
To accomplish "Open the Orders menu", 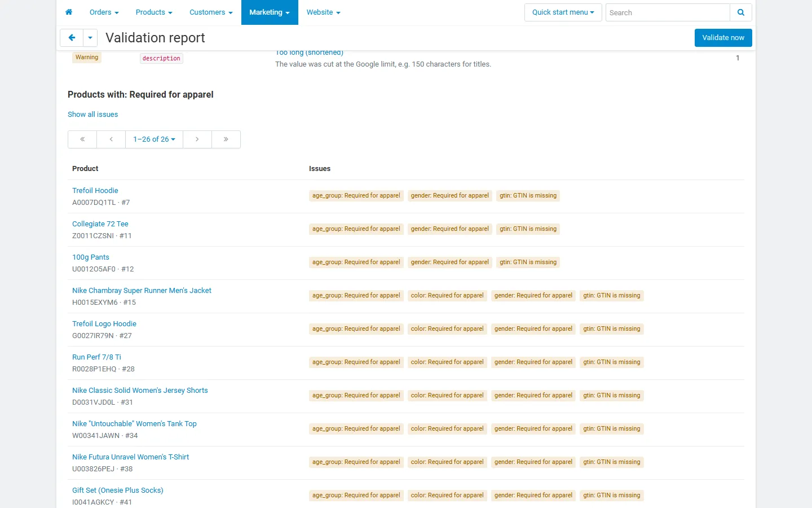I will (x=104, y=12).
